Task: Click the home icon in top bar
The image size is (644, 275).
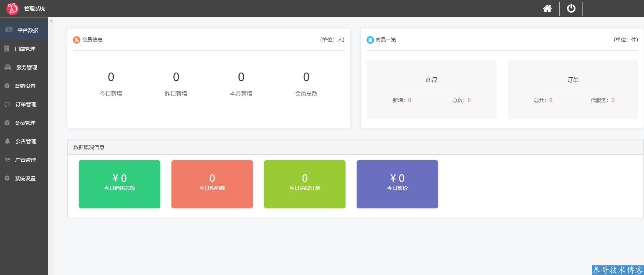Action: tap(547, 9)
